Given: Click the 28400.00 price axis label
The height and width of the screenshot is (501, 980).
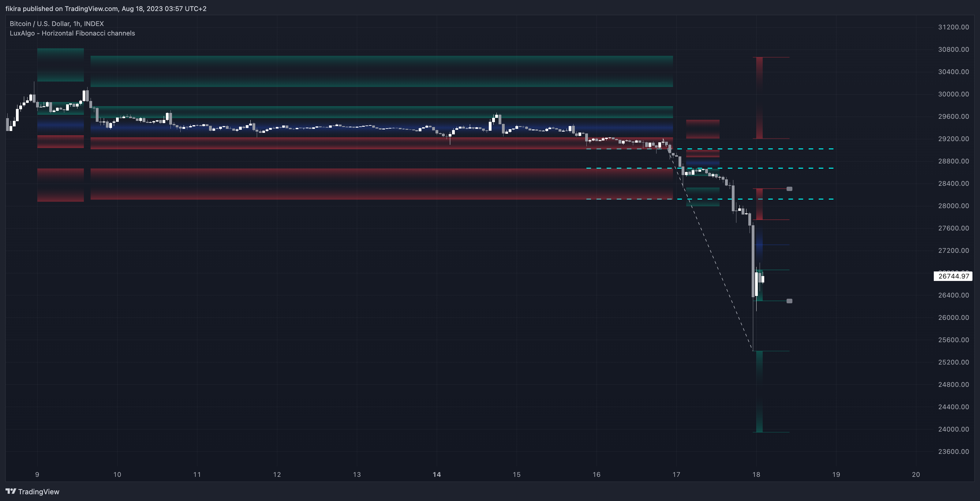Looking at the screenshot, I should point(953,183).
